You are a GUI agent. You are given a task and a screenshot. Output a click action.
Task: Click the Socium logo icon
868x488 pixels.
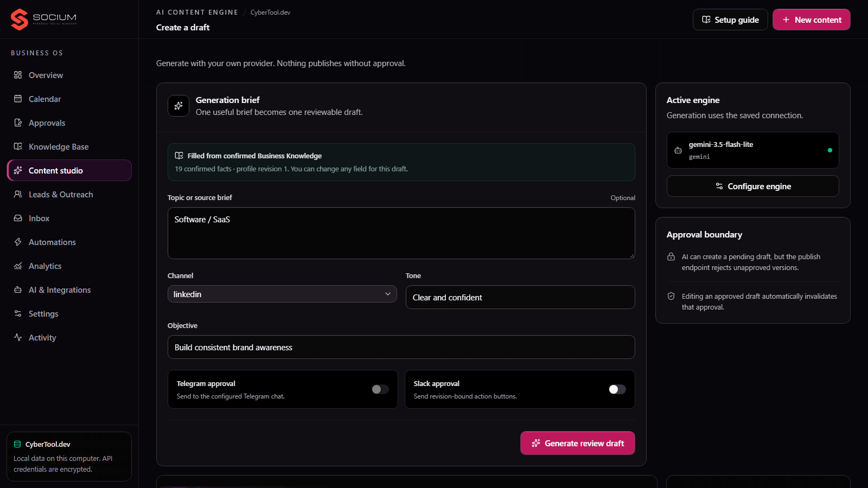pos(19,20)
